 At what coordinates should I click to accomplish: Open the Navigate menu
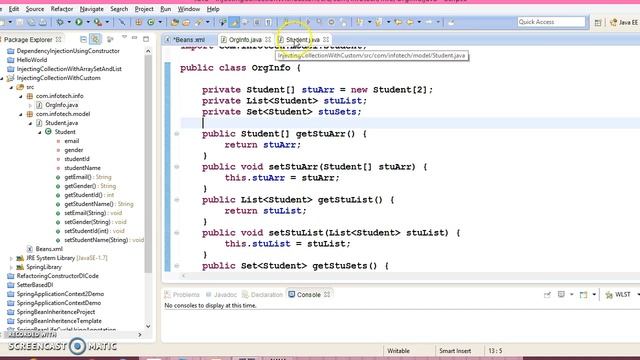point(91,9)
